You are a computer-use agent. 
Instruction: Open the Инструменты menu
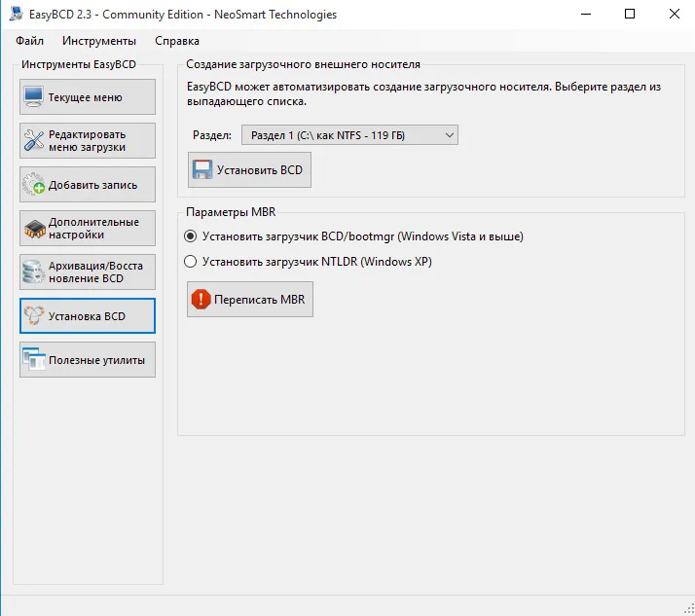pyautogui.click(x=99, y=41)
